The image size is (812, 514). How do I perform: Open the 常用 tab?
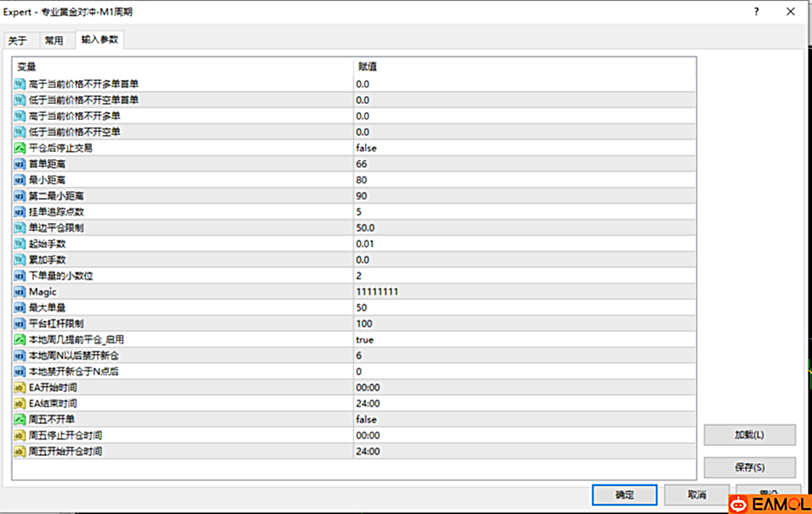coord(54,41)
